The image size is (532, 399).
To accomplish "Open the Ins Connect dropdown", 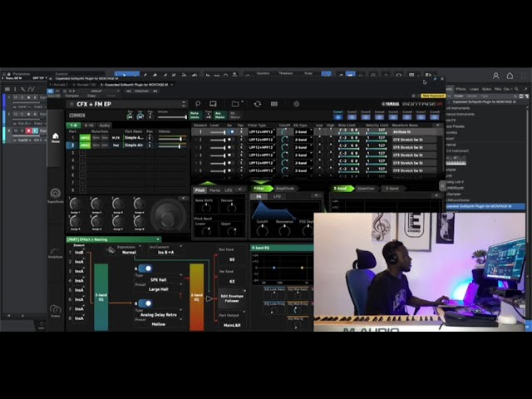I will [x=166, y=250].
